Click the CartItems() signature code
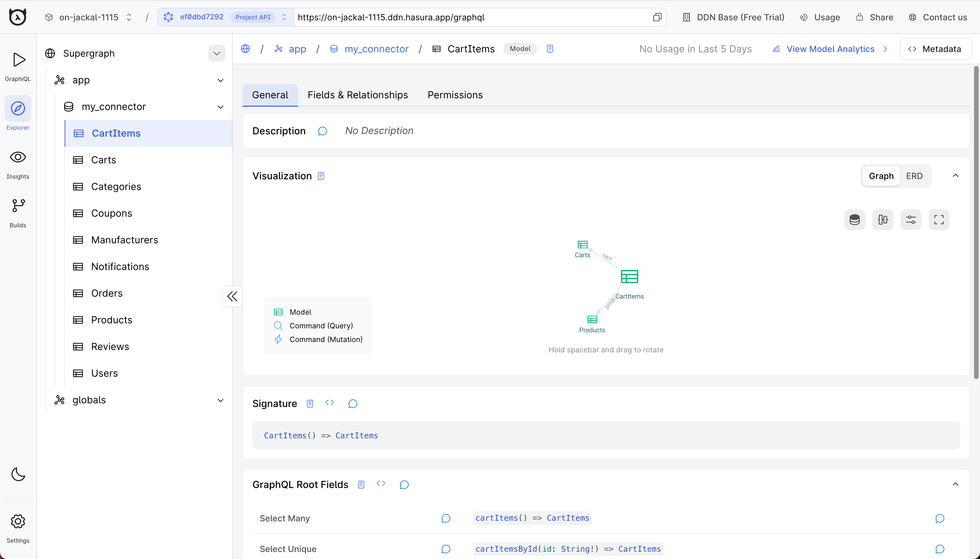 (x=321, y=436)
